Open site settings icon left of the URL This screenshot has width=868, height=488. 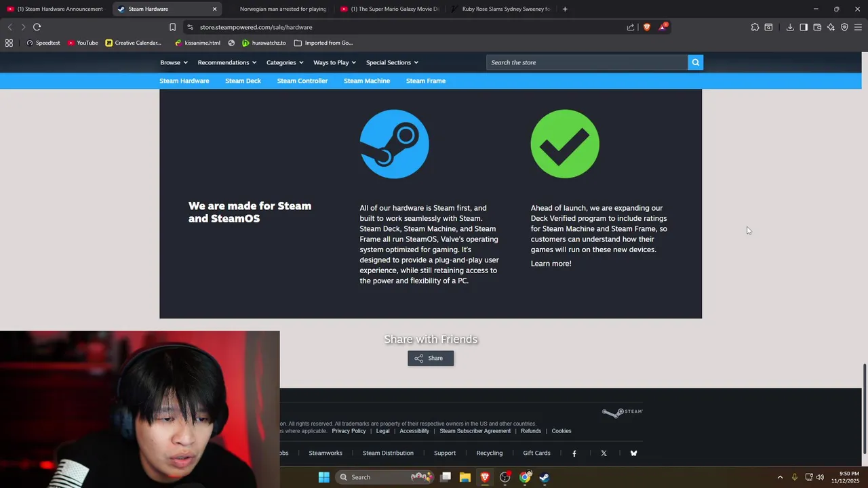[x=191, y=27]
